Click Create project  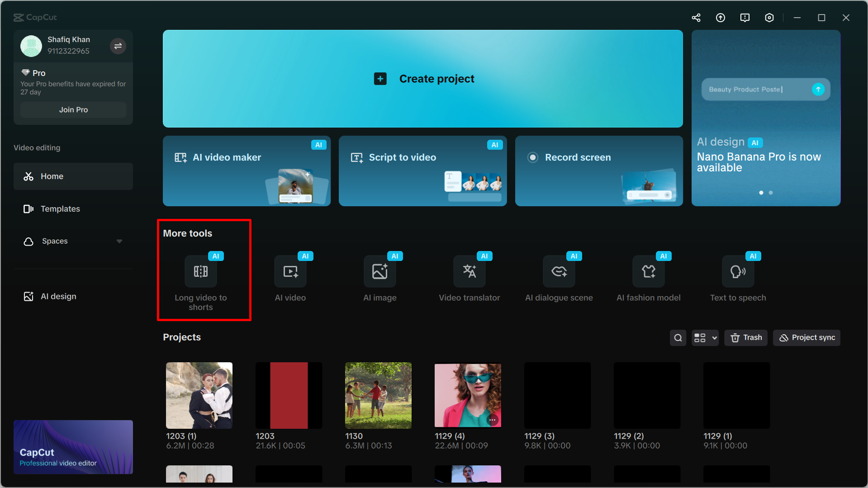point(423,79)
